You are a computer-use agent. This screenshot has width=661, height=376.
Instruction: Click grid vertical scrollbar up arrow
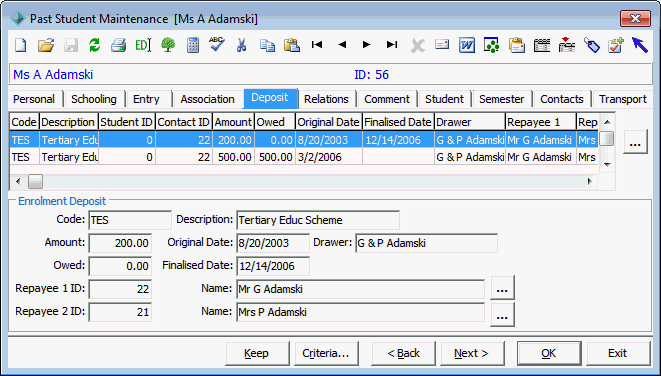[607, 122]
